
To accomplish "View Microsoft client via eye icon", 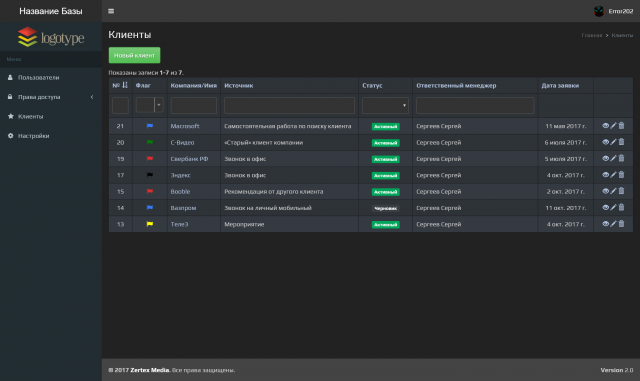I will [x=606, y=126].
